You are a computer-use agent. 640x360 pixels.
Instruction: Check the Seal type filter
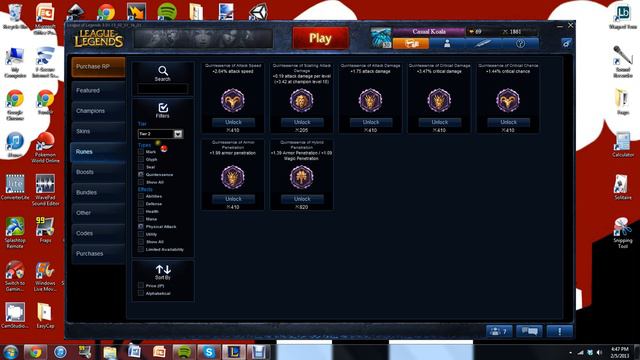pyautogui.click(x=141, y=167)
